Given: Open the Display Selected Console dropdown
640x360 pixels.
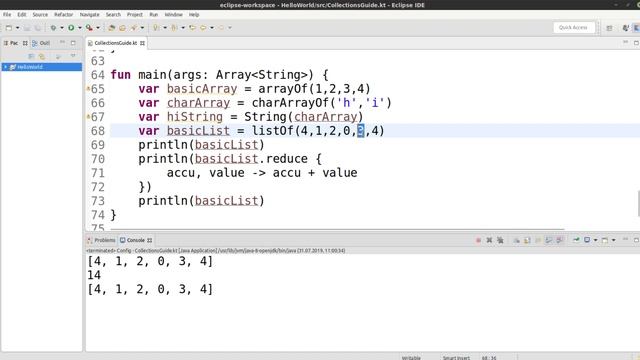Looking at the screenshot, I should [595, 240].
